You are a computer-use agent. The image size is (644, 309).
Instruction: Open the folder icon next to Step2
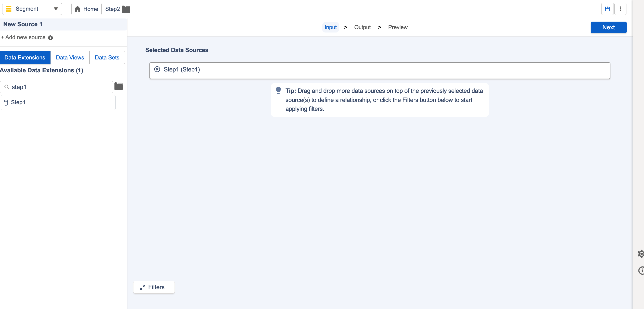(126, 9)
